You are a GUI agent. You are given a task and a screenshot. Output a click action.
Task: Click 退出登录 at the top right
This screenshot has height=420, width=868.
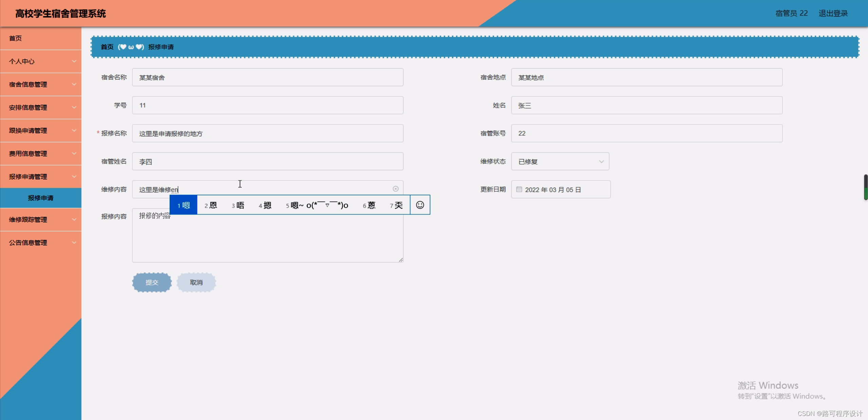833,13
